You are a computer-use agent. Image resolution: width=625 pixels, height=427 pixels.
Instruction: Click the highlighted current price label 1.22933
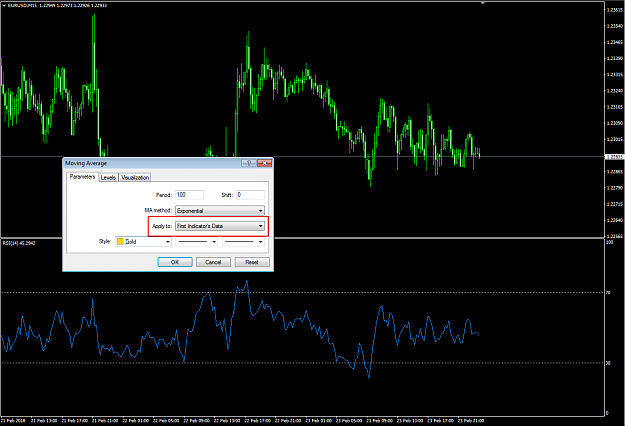[x=615, y=157]
